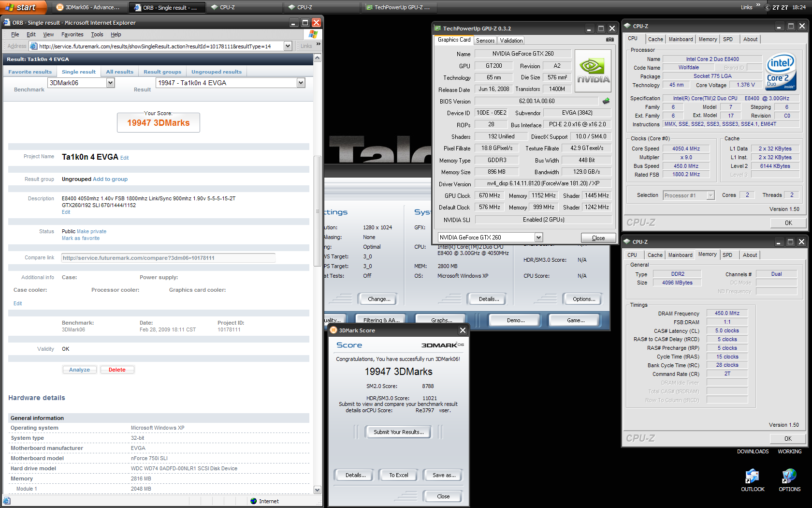This screenshot has height=508, width=812.
Task: Click the red Delete button
Action: (x=117, y=370)
